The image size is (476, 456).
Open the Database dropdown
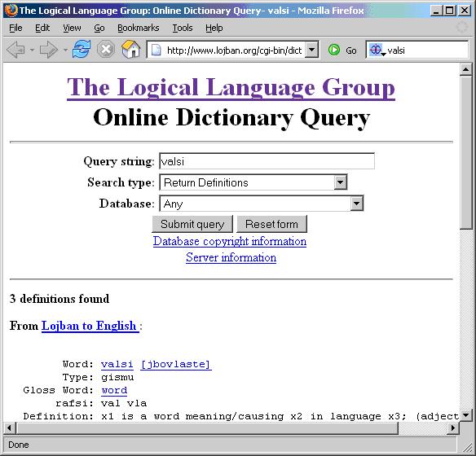coord(357,204)
